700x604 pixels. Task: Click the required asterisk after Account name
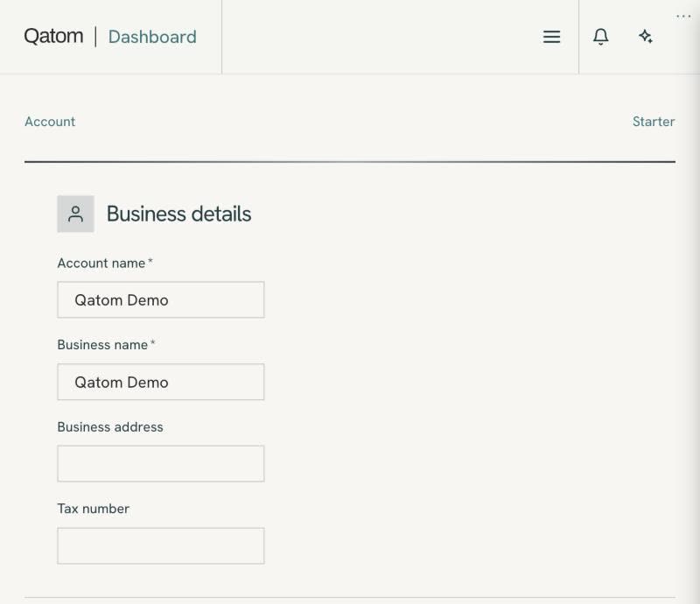coord(150,261)
